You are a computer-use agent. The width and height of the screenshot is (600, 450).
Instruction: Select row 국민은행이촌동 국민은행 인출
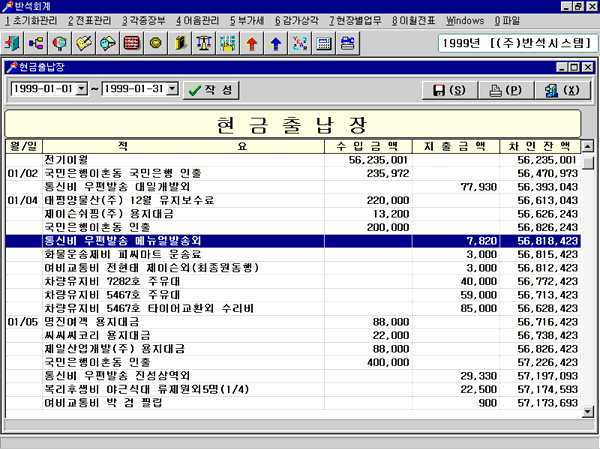click(x=293, y=173)
